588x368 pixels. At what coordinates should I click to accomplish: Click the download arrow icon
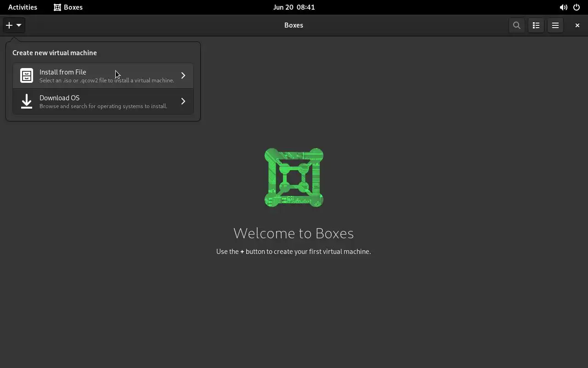[27, 101]
